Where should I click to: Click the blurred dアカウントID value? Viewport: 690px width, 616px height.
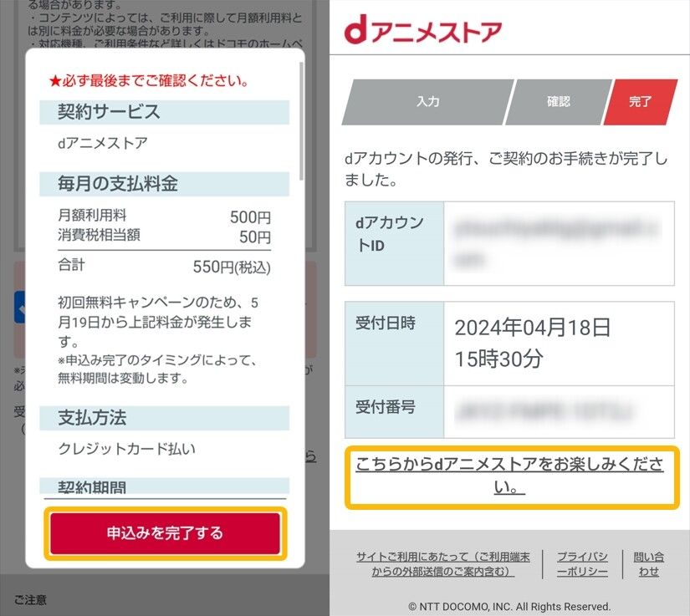558,243
